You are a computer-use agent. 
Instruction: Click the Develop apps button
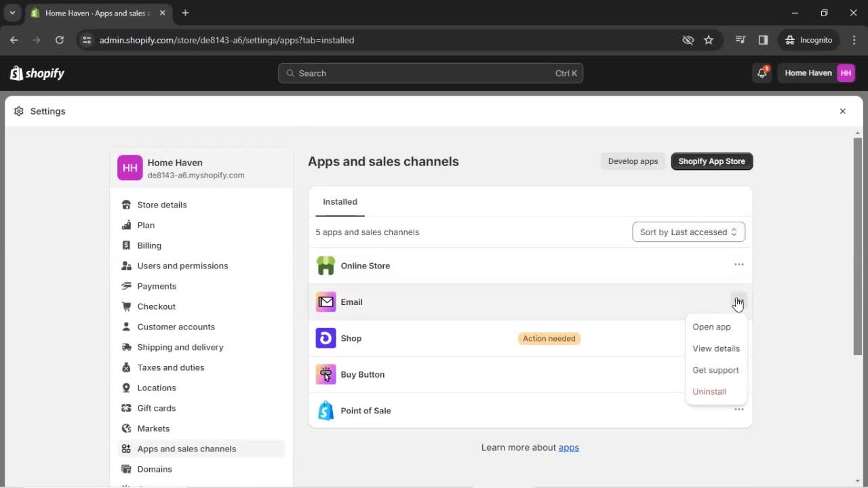[x=633, y=161]
